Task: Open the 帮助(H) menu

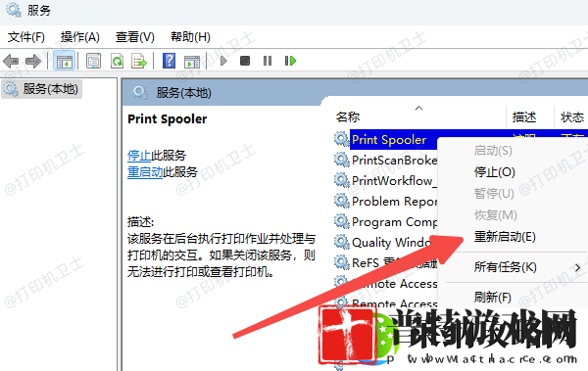Action: coord(190,37)
